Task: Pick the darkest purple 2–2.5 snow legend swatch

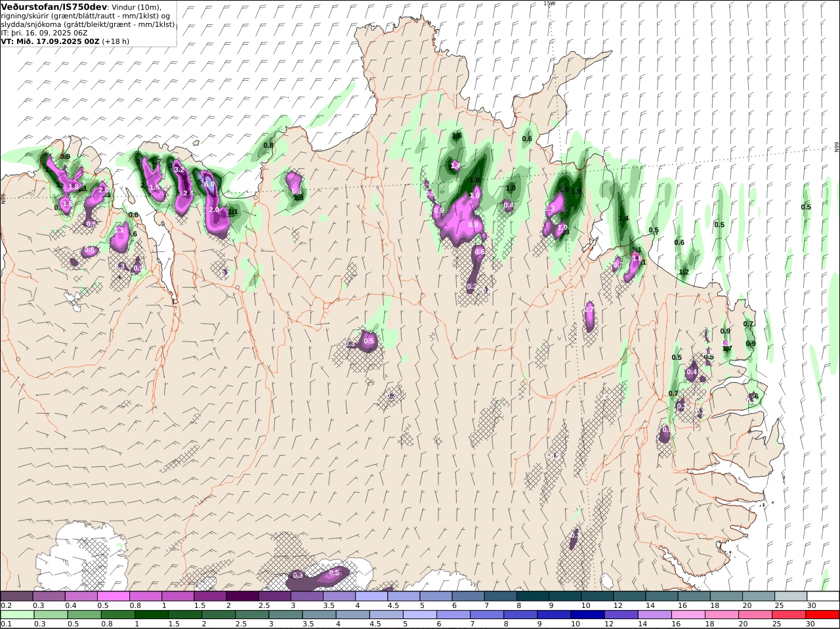Action: (242, 596)
